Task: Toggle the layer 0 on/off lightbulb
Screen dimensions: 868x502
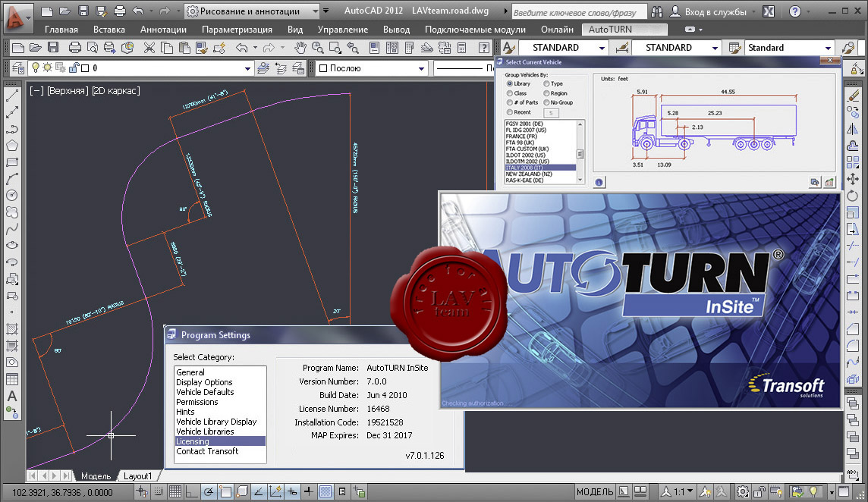Action: 36,67
